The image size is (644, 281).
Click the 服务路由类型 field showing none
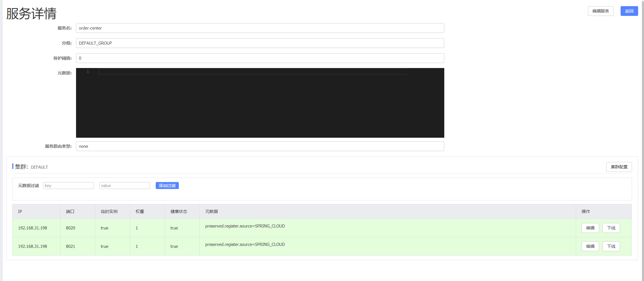260,146
